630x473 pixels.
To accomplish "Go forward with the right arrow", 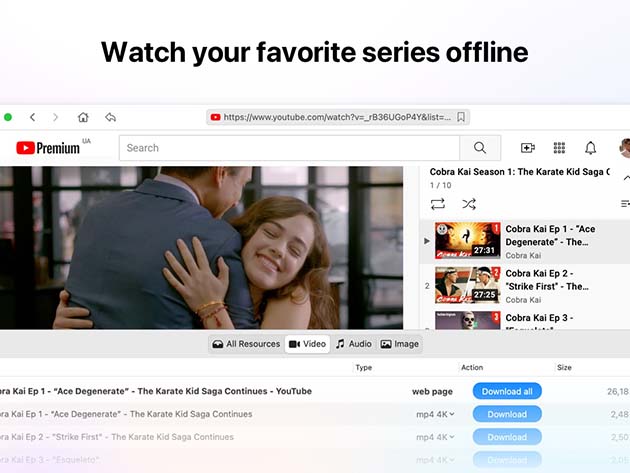I will click(55, 117).
